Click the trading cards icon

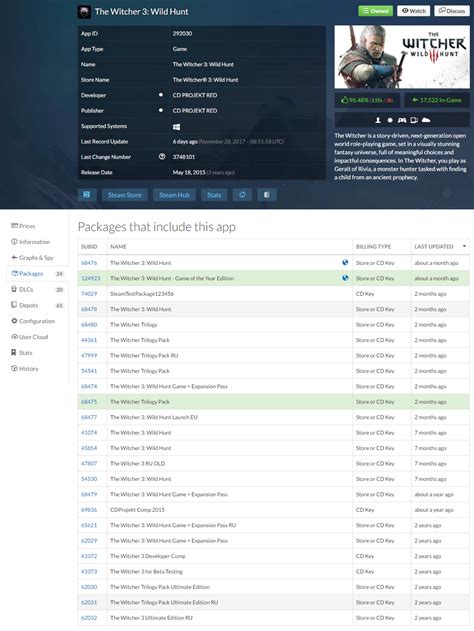414,120
